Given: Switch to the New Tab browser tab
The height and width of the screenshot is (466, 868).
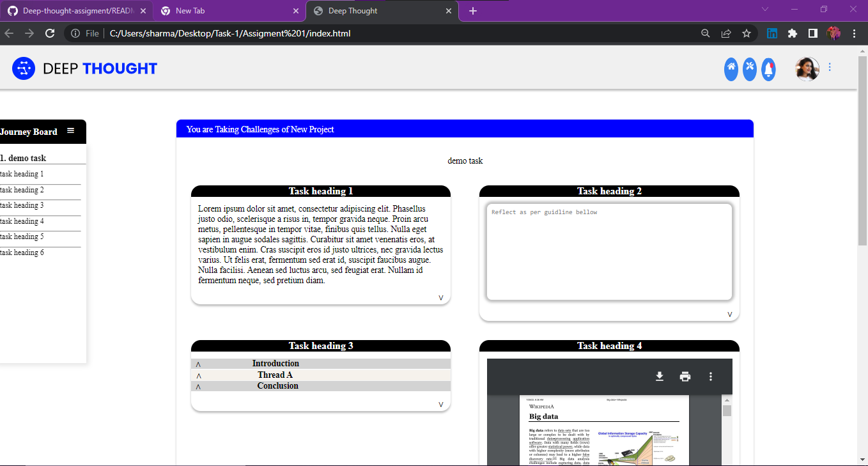Looking at the screenshot, I should [192, 10].
